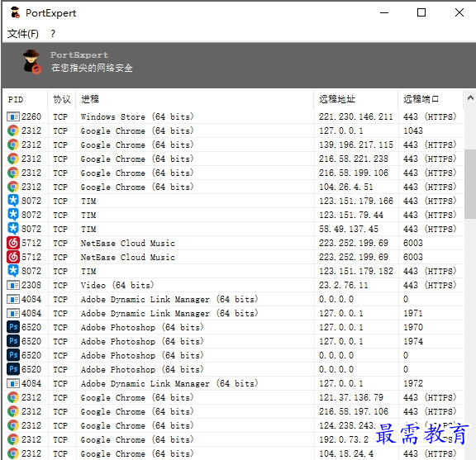Click the Video process row icon
The image size is (476, 460).
(x=12, y=285)
